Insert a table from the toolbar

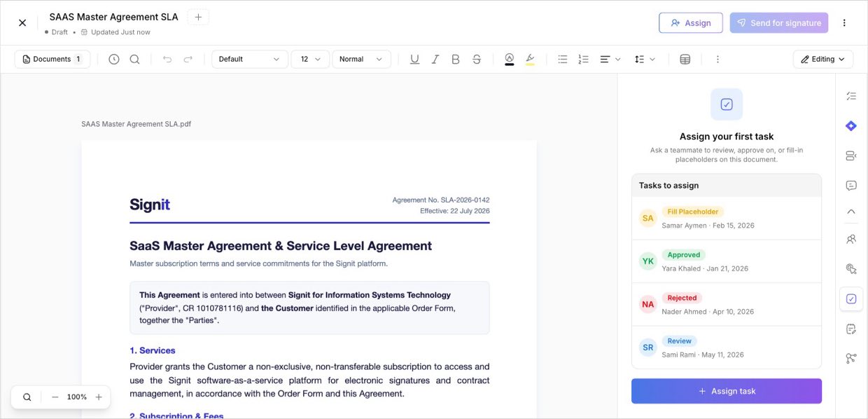click(685, 60)
